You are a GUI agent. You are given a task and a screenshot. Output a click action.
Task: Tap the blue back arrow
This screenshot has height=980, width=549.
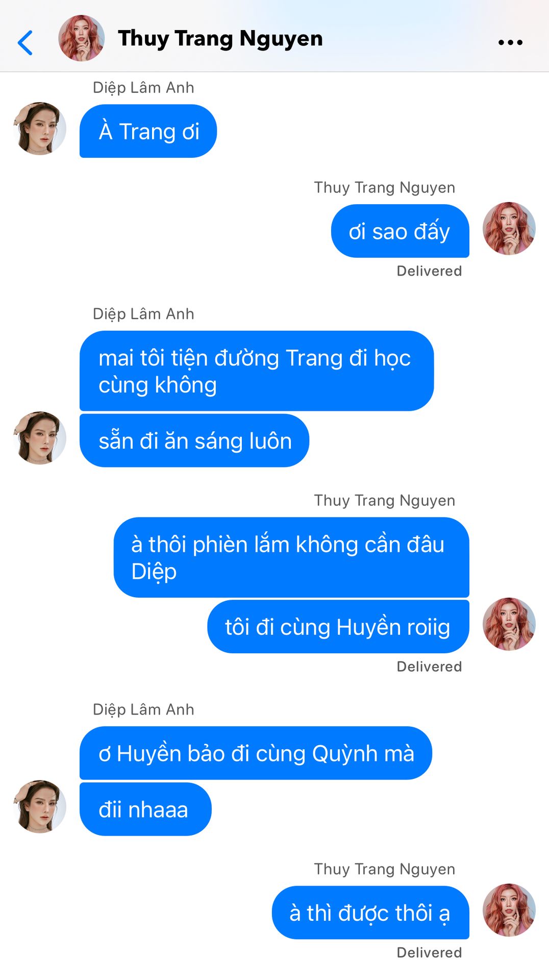[25, 42]
